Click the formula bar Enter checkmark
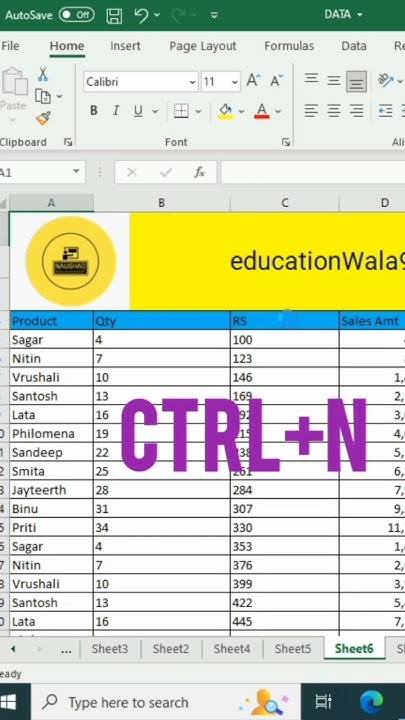 (166, 172)
